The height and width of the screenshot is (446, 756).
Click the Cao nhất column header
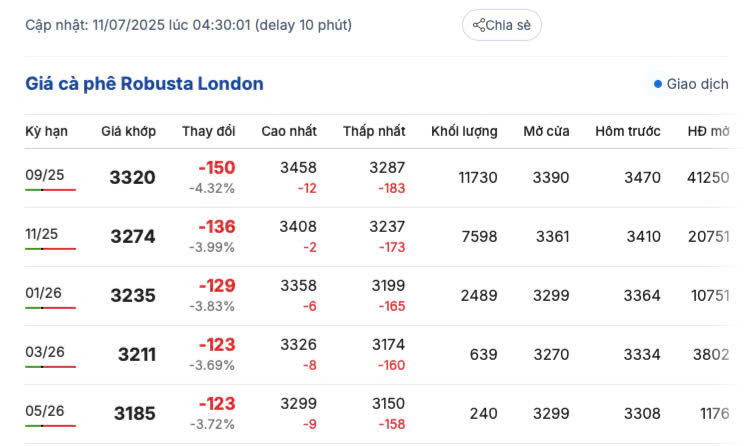pos(289,131)
